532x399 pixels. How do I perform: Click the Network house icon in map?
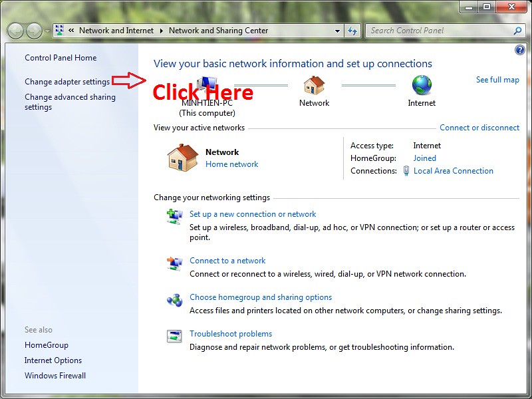314,85
